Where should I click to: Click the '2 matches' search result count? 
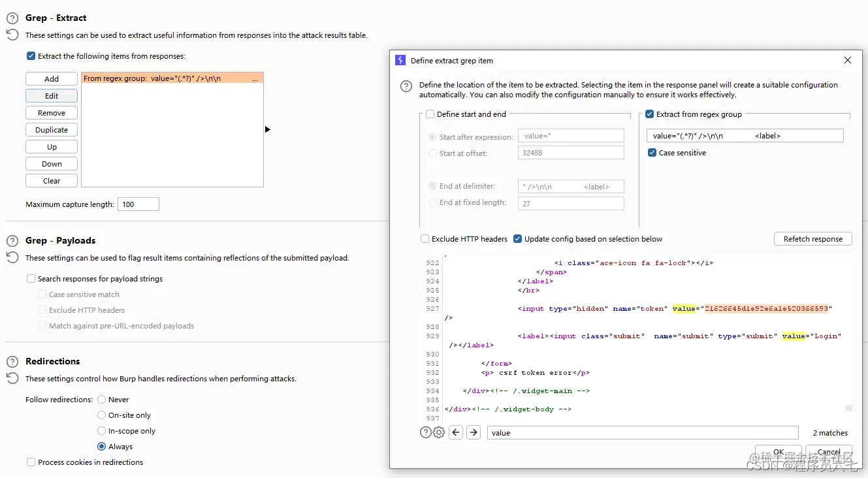830,433
